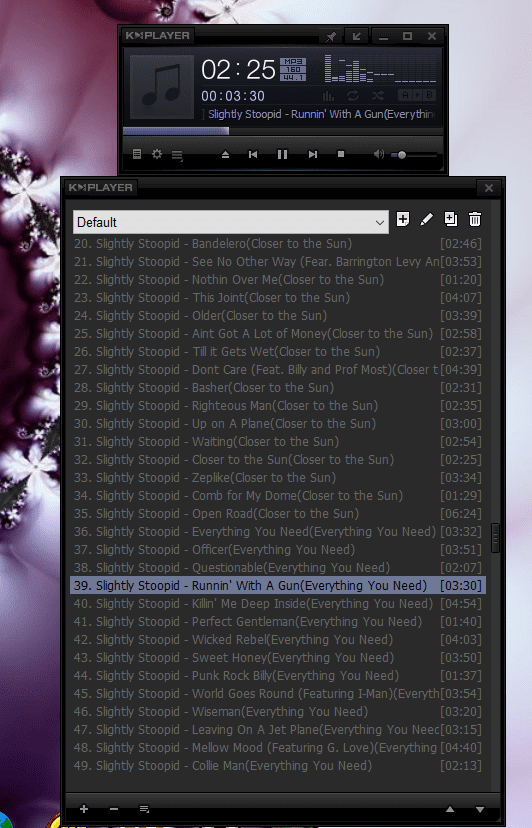Click the pencil rename playlist icon
Screen dimensions: 532x828
click(x=426, y=219)
